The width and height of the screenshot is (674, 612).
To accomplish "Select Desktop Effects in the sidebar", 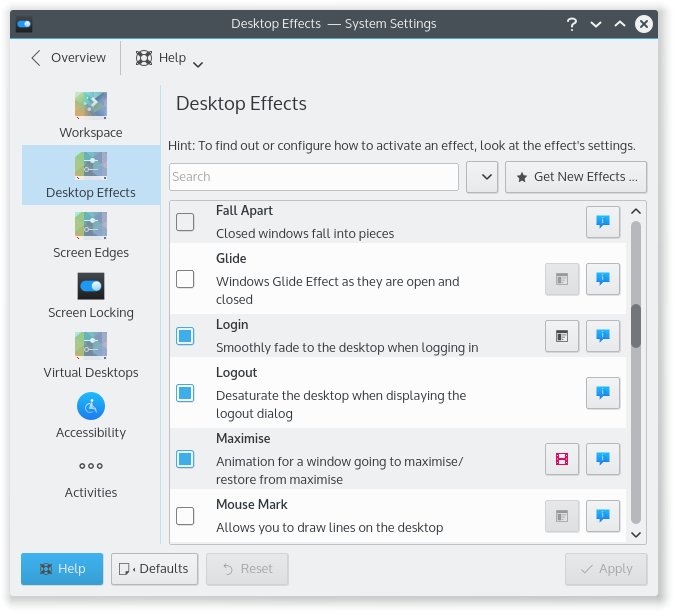I will 91,175.
